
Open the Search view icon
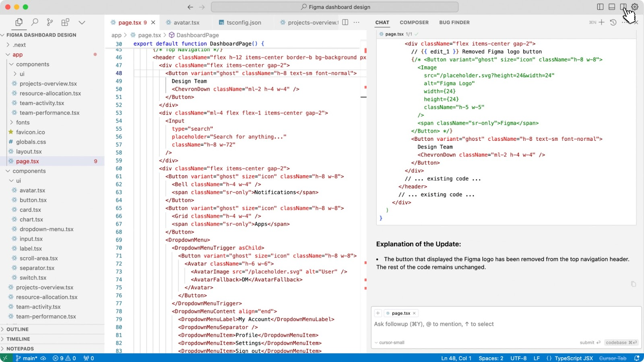click(x=35, y=23)
